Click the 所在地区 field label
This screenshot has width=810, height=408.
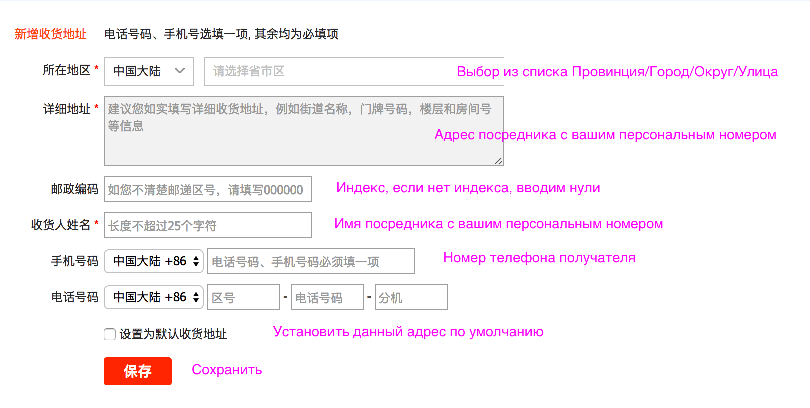[66, 71]
